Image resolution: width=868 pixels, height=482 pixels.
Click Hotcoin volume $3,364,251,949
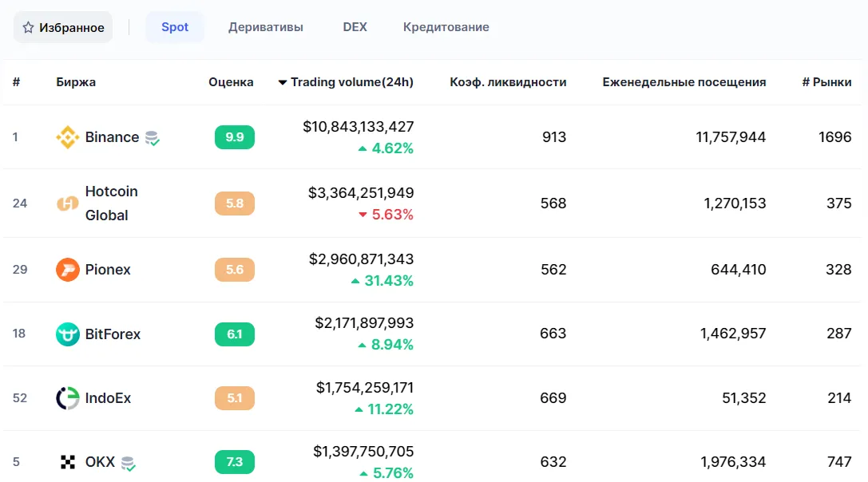[x=361, y=193]
